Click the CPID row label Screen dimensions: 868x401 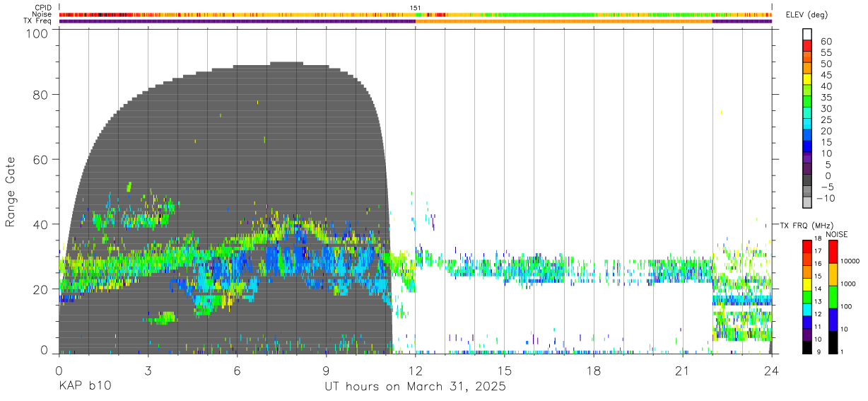click(43, 8)
